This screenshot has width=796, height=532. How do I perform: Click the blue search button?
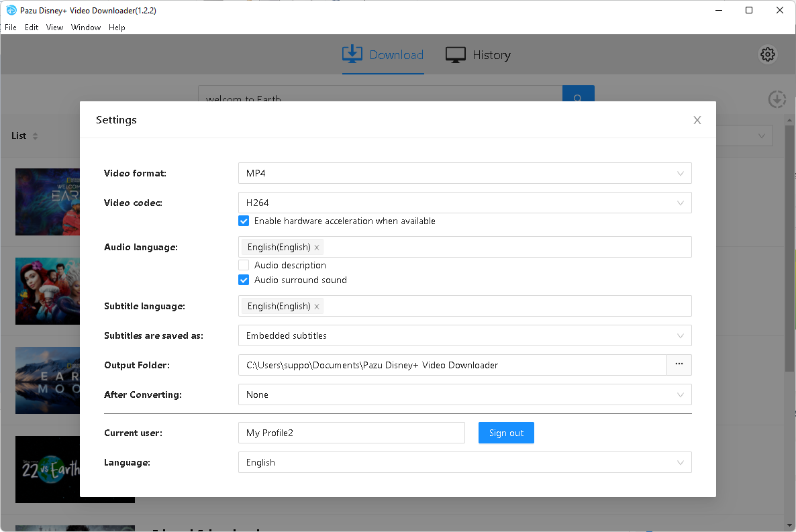(x=579, y=94)
